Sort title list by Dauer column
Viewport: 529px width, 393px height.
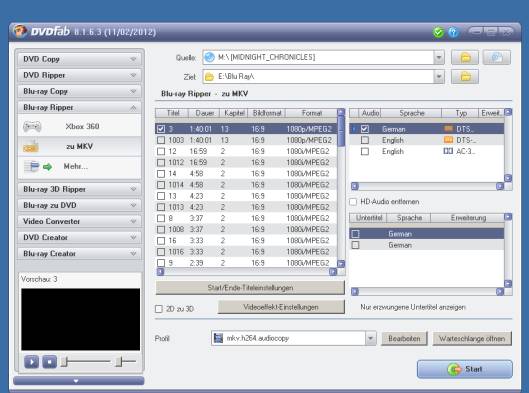(204, 113)
